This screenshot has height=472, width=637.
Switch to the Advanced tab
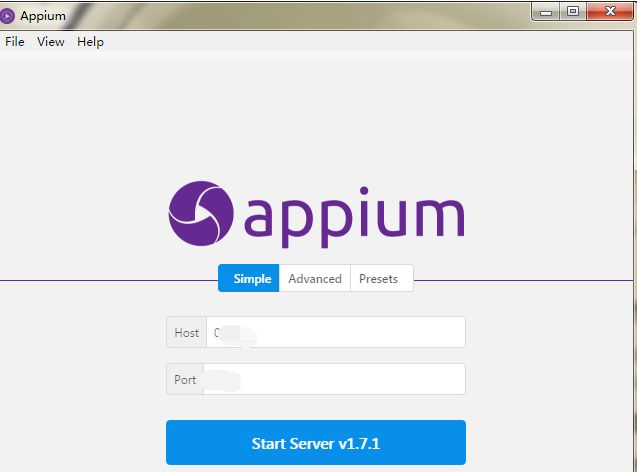pos(315,279)
